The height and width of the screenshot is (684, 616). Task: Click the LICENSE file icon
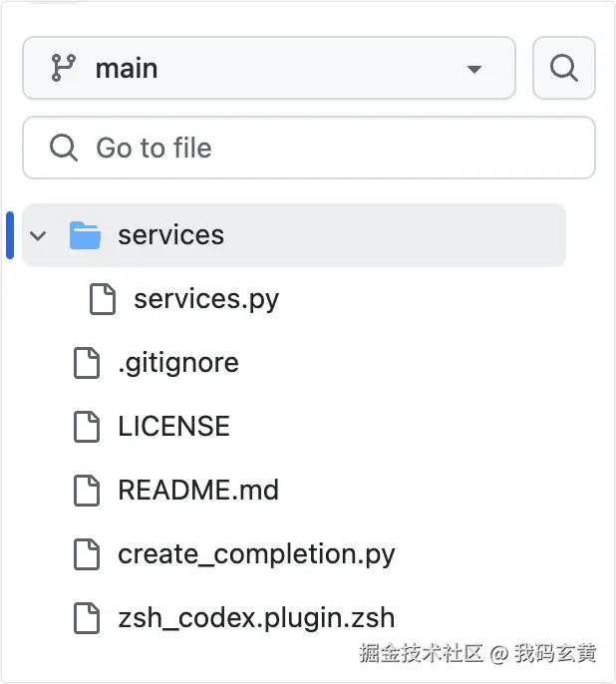pos(88,427)
